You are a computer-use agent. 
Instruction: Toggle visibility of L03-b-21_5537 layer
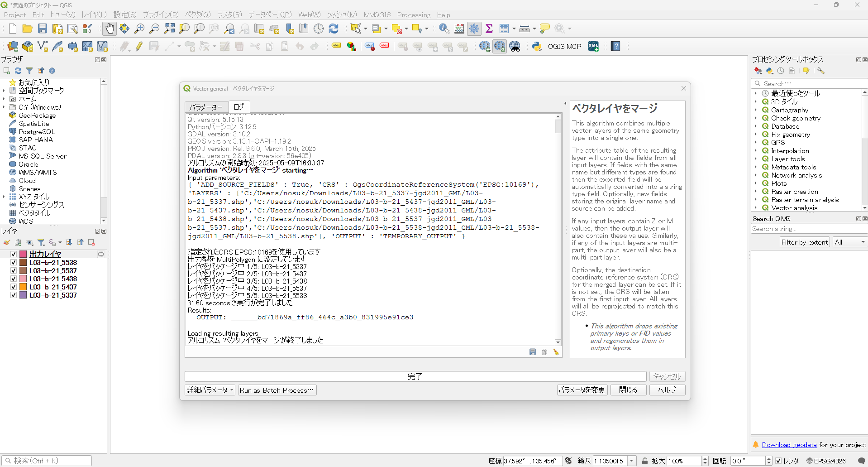[14, 271]
